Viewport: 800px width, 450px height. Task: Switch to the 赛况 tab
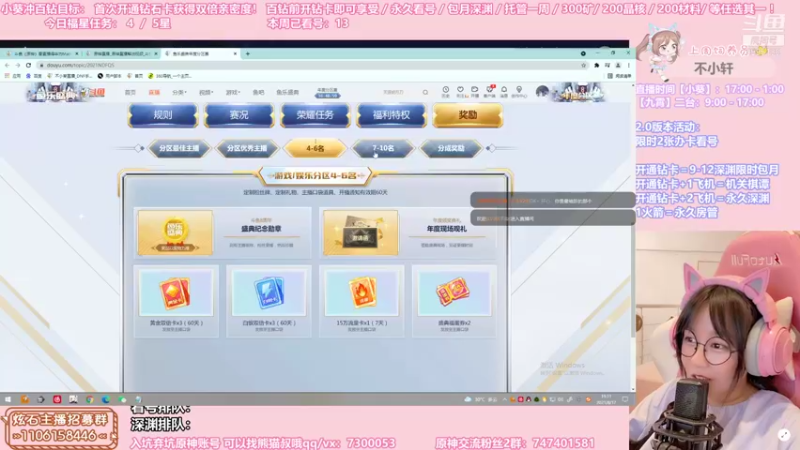tap(239, 115)
